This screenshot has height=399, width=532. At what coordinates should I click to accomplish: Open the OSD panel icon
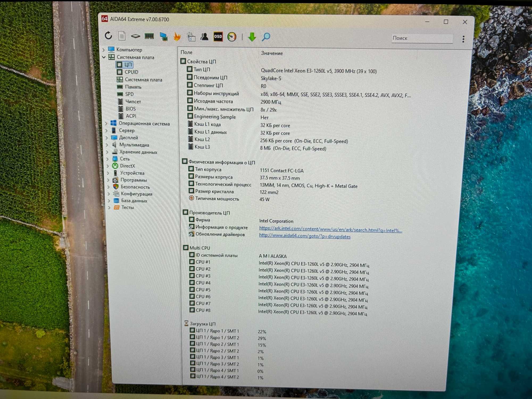(218, 37)
